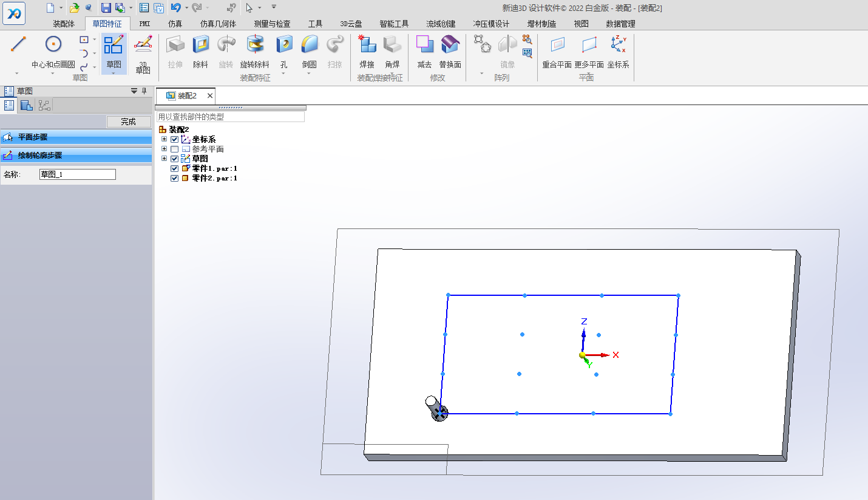Click the Save icon in quick access toolbar
Viewport: 868px width, 500px height.
(x=106, y=7)
